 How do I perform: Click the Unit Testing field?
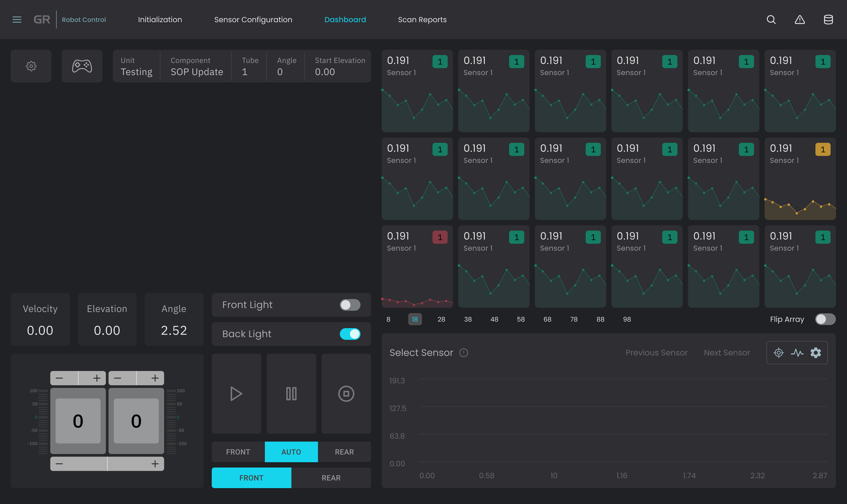click(136, 66)
